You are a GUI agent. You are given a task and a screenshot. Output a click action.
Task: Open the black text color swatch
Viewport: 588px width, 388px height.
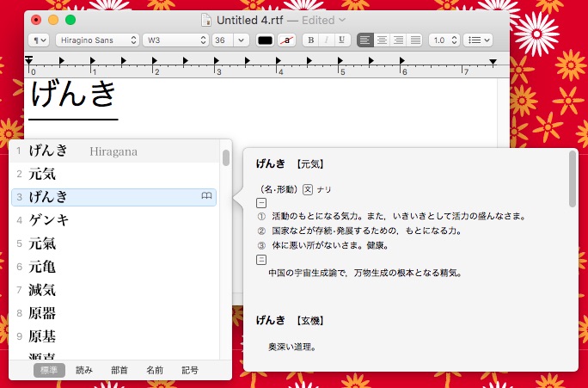[x=265, y=40]
